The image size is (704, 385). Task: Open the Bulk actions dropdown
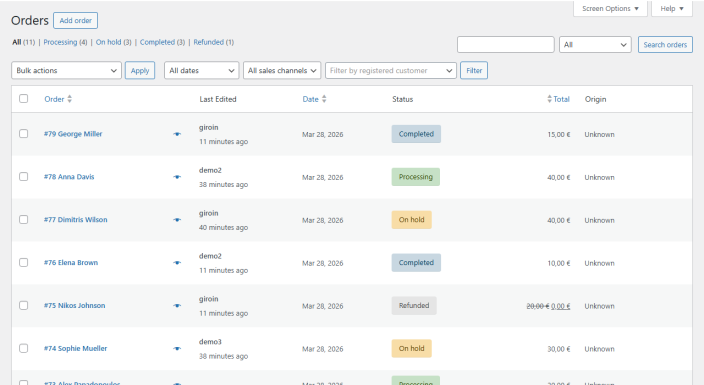point(66,71)
